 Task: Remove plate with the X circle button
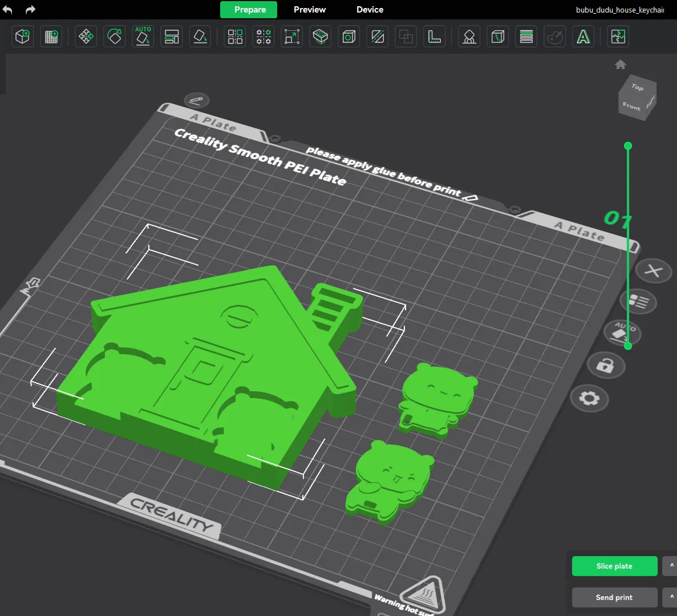[653, 271]
